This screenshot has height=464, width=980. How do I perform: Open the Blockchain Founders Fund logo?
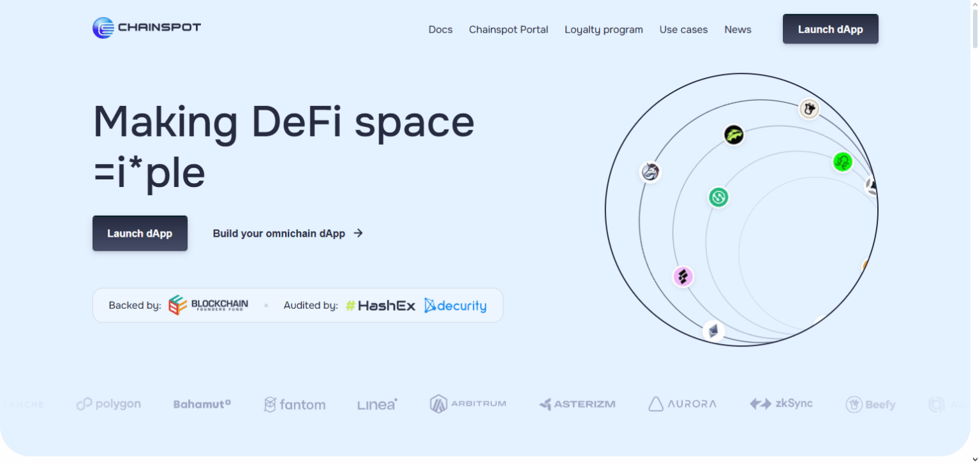point(209,304)
